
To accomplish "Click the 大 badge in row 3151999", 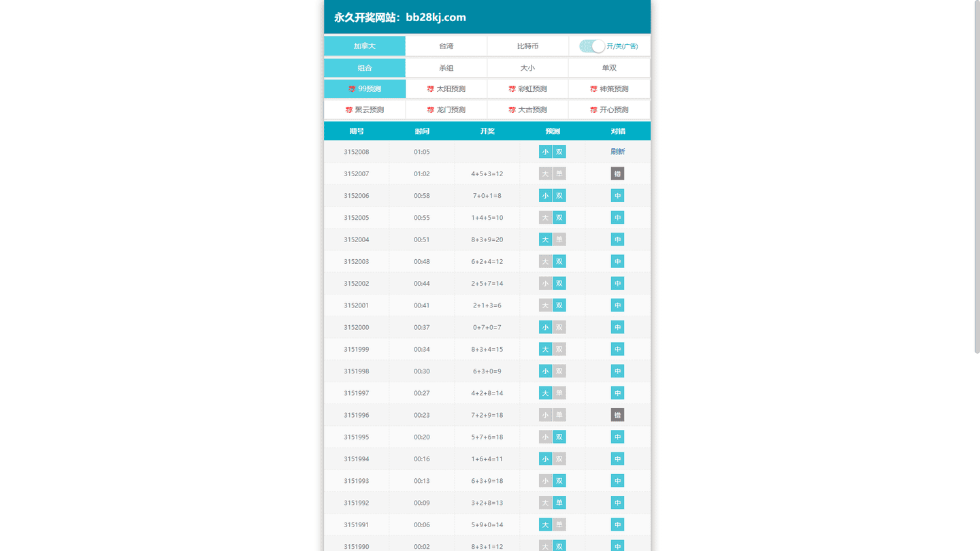I will pyautogui.click(x=545, y=349).
